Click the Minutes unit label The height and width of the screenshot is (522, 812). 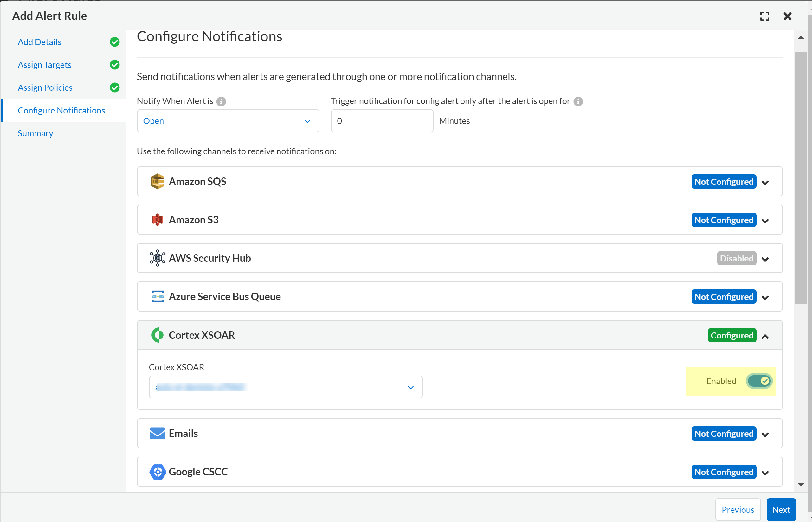[x=454, y=121]
